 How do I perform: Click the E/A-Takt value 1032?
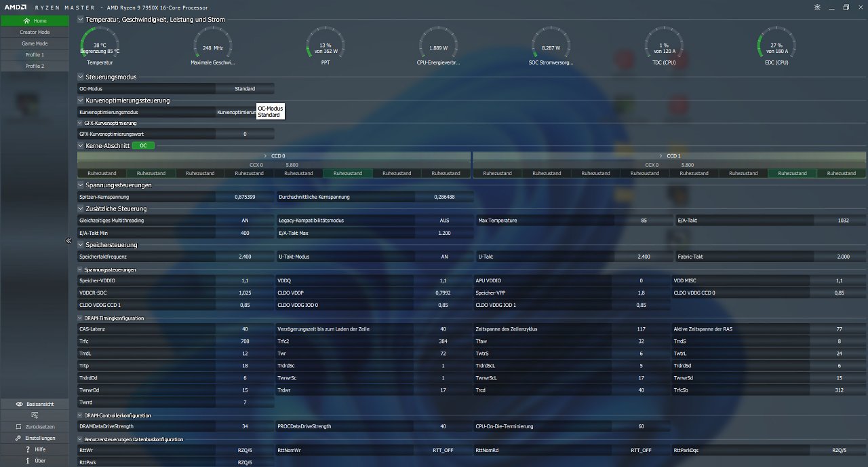pyautogui.click(x=843, y=221)
